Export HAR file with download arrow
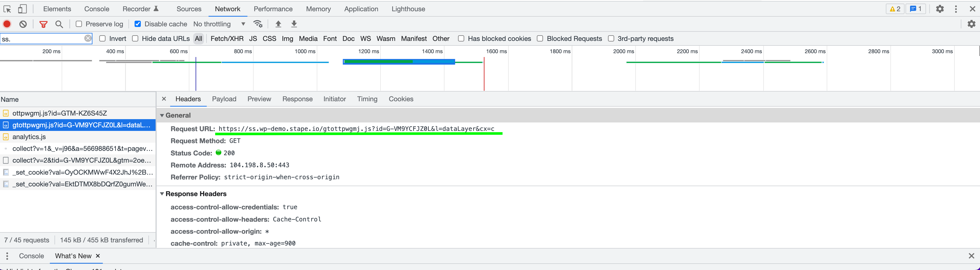 294,24
